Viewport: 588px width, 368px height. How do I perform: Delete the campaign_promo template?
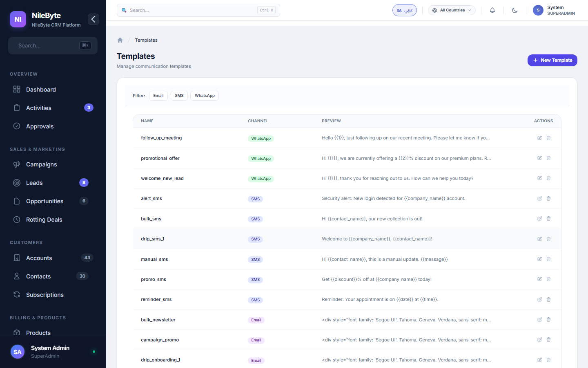coord(548,340)
